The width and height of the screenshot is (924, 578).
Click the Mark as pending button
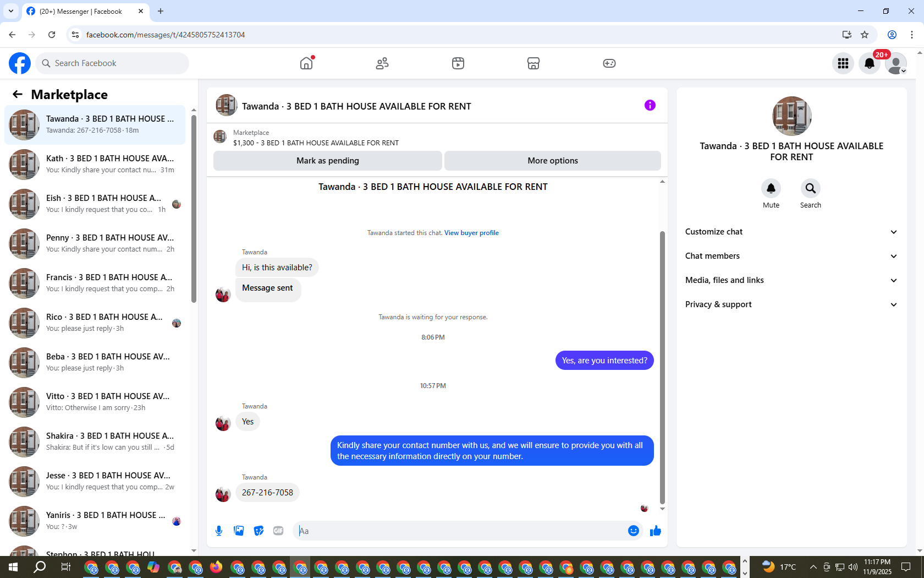coord(328,161)
